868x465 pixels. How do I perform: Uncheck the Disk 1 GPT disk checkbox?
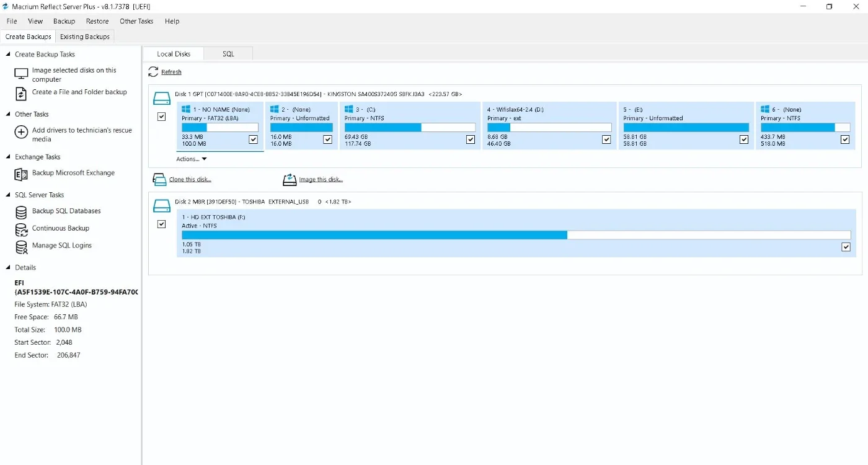(162, 117)
